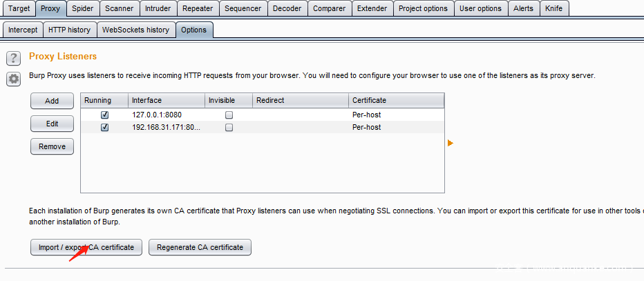Select the Intercept sub-tab
Viewport: 644px width, 281px height.
coord(23,30)
